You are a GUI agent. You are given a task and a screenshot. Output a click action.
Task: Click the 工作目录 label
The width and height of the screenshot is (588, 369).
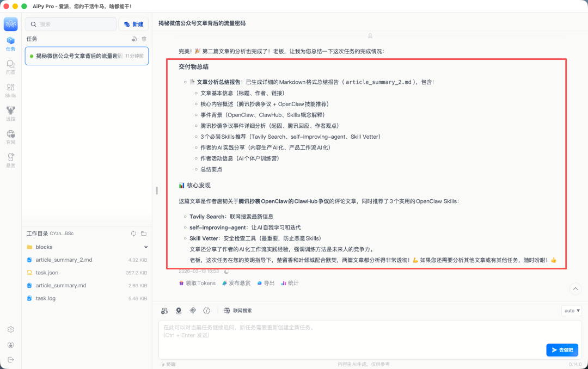(x=37, y=233)
